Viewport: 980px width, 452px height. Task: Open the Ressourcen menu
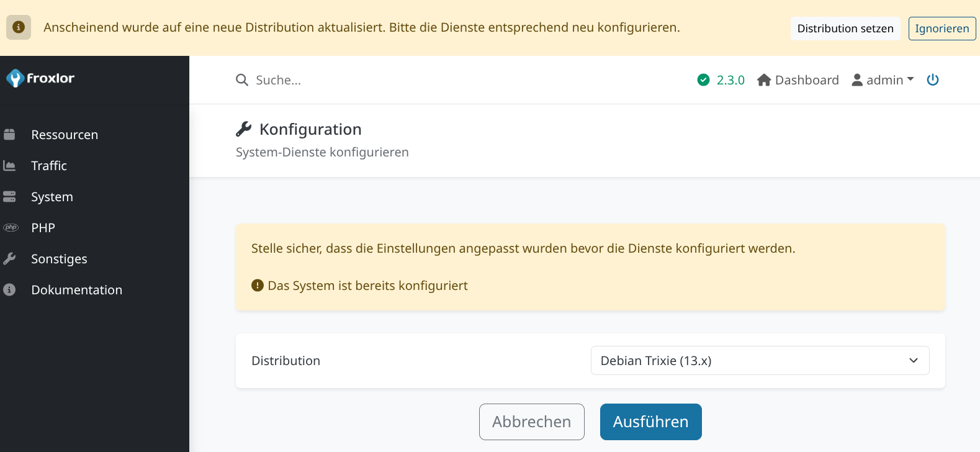tap(65, 135)
